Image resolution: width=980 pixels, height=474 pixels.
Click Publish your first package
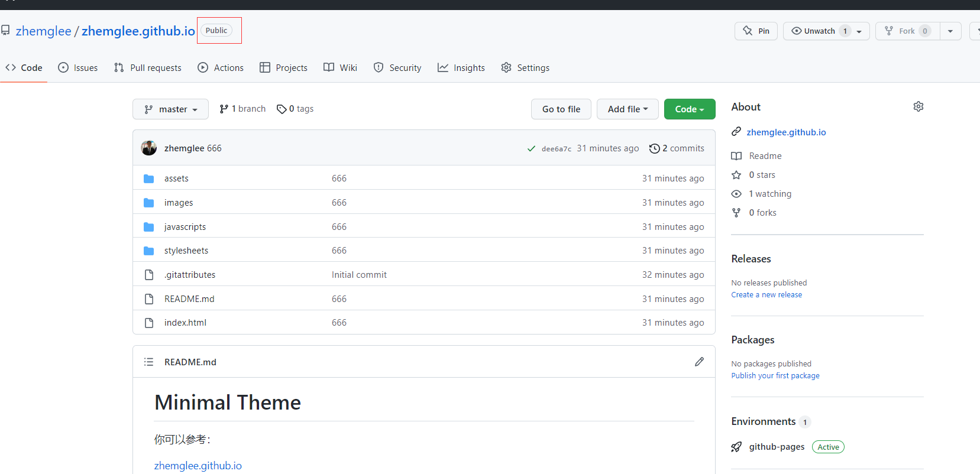(775, 376)
